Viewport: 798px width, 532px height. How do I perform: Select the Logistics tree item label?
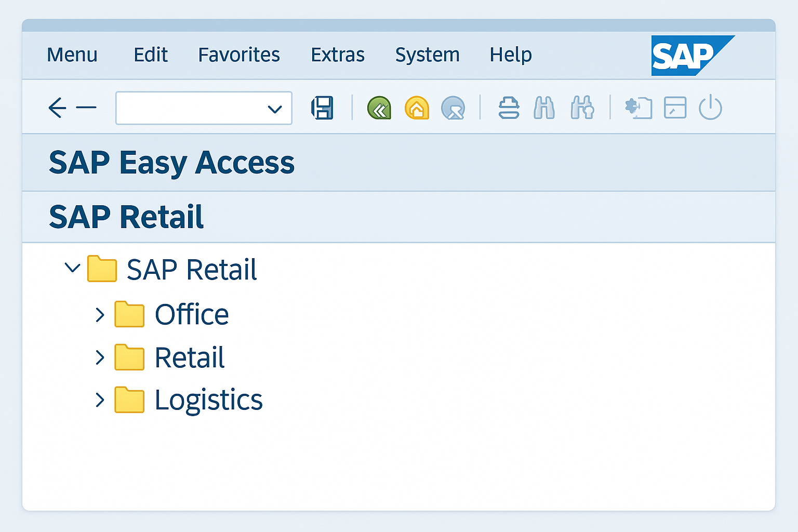click(x=209, y=401)
